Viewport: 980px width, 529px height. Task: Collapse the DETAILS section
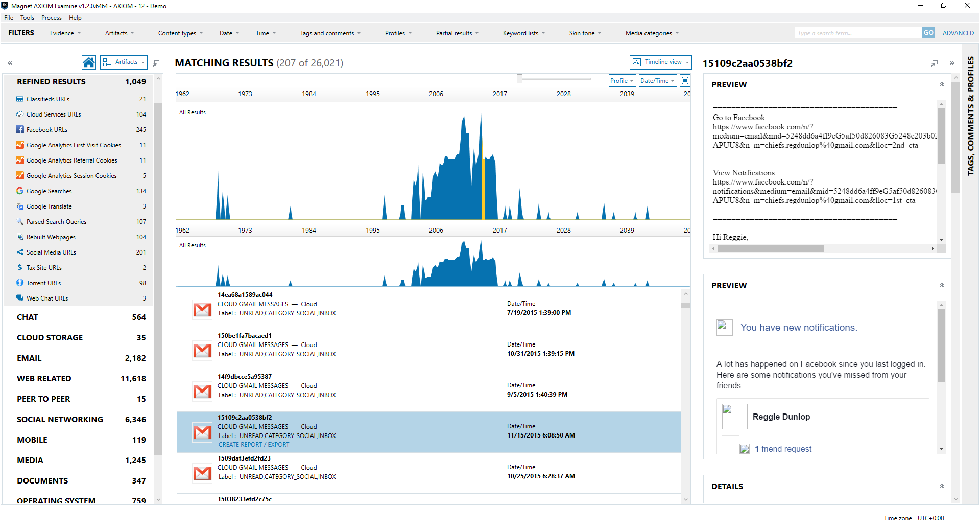942,486
